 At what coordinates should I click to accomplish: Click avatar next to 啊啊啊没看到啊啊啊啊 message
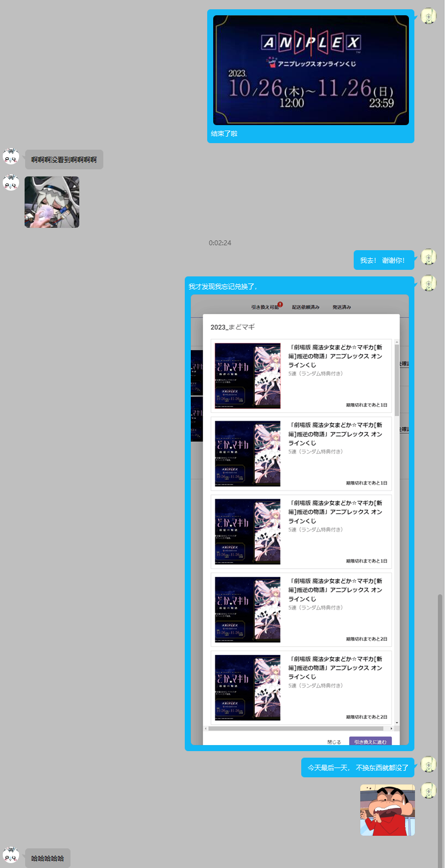(x=11, y=157)
